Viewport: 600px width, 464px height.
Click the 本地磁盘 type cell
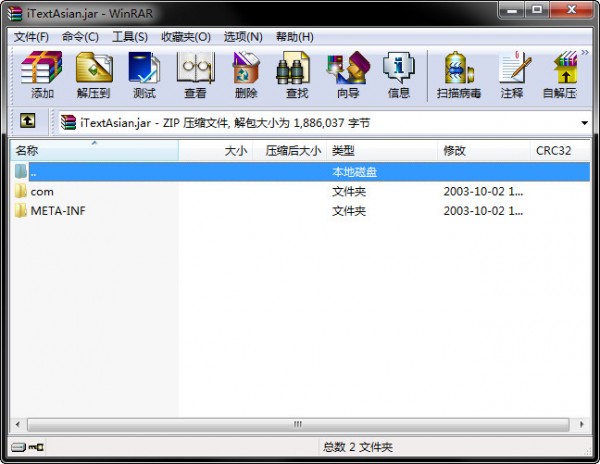tap(354, 172)
